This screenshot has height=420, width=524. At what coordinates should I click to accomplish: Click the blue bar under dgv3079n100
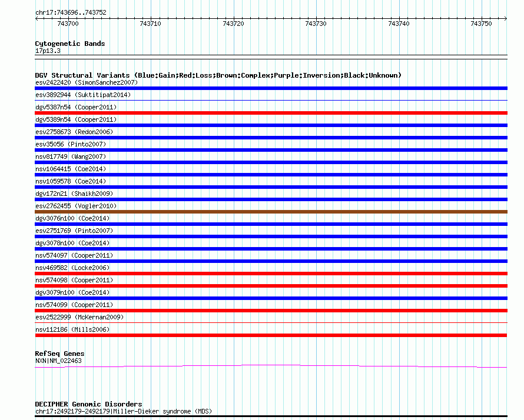click(x=271, y=298)
